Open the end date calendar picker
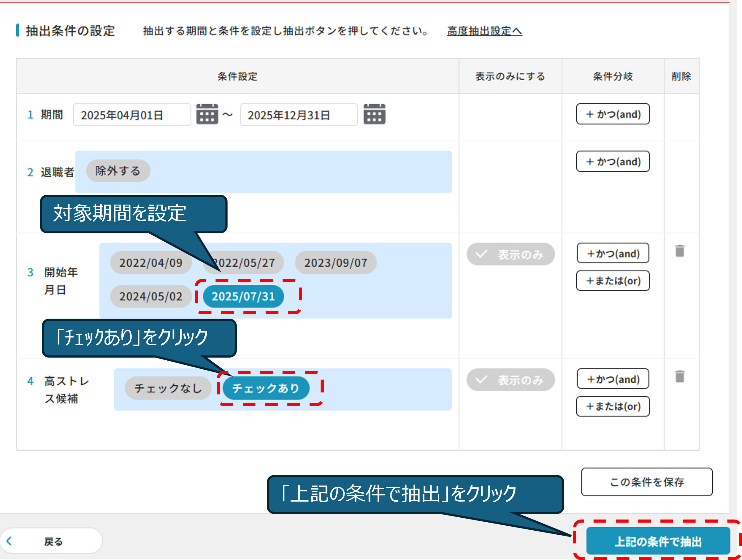This screenshot has width=742, height=560. tap(374, 114)
